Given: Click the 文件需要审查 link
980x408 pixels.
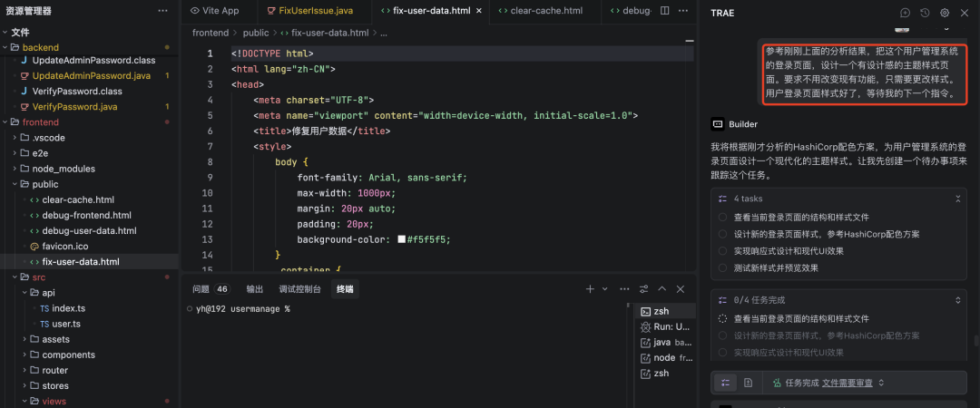Looking at the screenshot, I should [x=847, y=383].
